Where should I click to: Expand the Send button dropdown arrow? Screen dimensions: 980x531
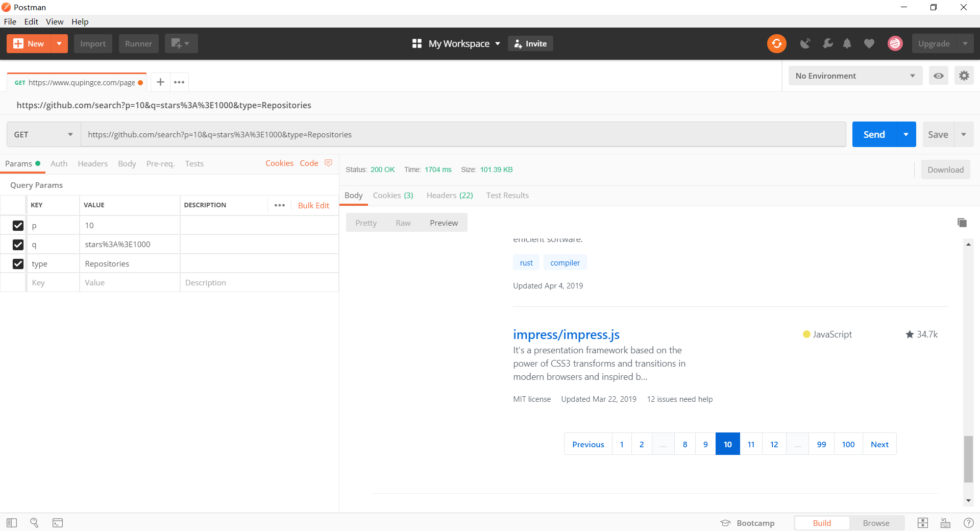point(906,134)
